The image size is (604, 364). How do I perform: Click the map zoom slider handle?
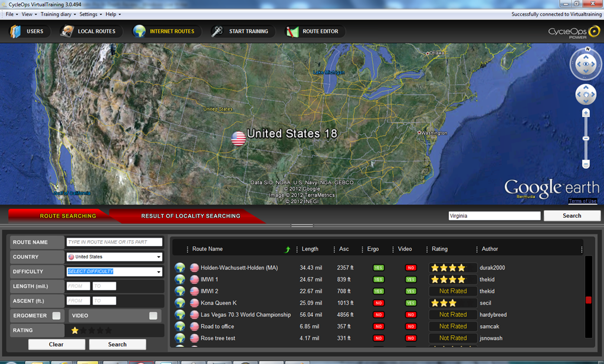pos(586,139)
